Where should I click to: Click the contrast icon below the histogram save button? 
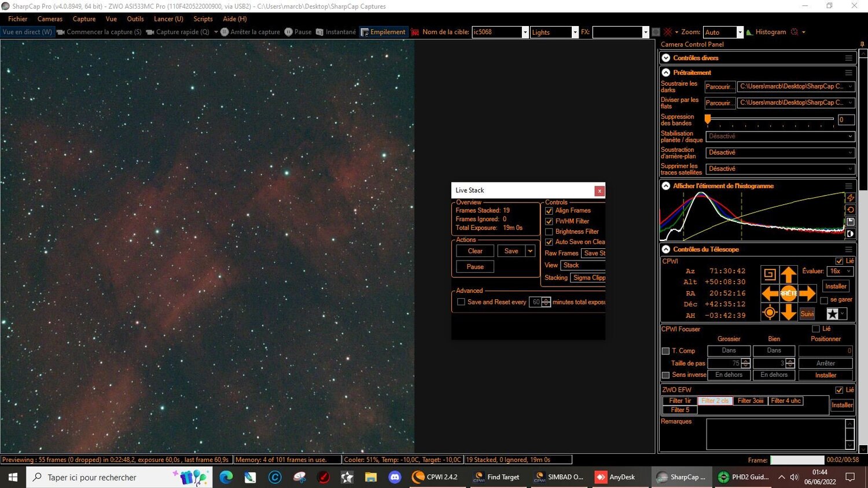coord(850,233)
